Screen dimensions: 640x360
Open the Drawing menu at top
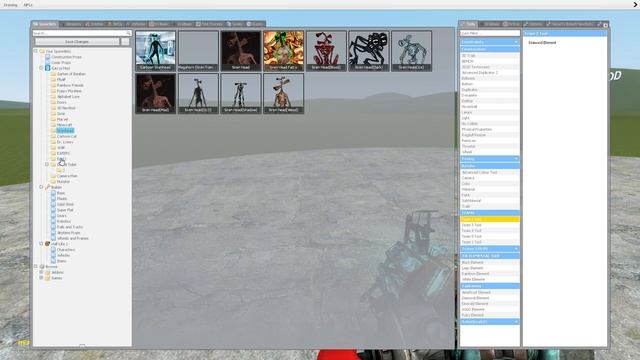point(10,5)
